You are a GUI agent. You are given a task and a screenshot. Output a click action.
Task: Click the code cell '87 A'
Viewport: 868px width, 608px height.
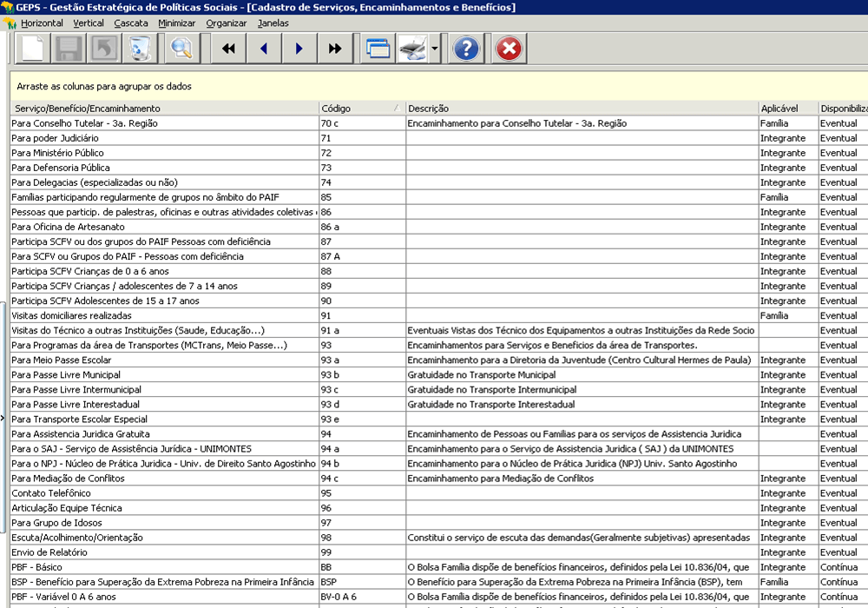(x=362, y=256)
